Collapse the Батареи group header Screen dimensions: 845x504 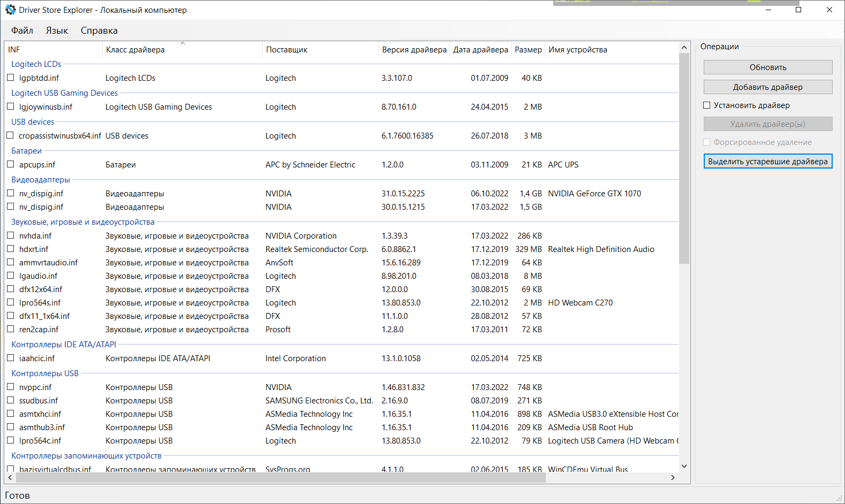[x=26, y=151]
